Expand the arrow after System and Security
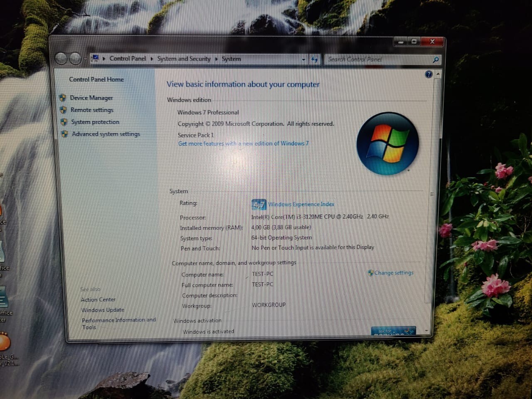This screenshot has height=399, width=532. coord(216,59)
